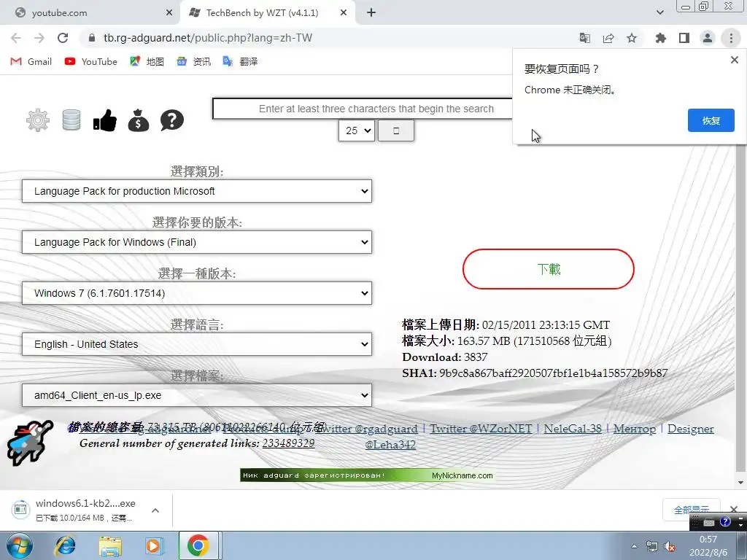Open the extensions puzzle icon

pyautogui.click(x=661, y=38)
